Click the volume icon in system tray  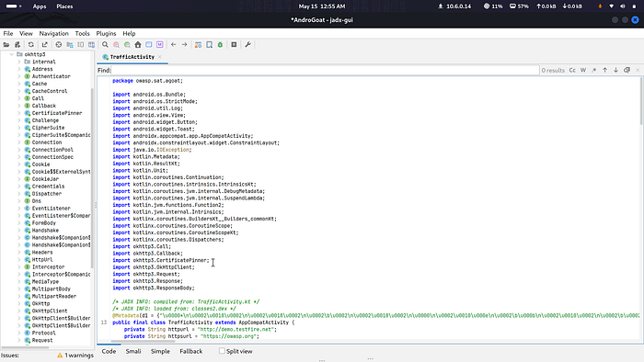623,6
